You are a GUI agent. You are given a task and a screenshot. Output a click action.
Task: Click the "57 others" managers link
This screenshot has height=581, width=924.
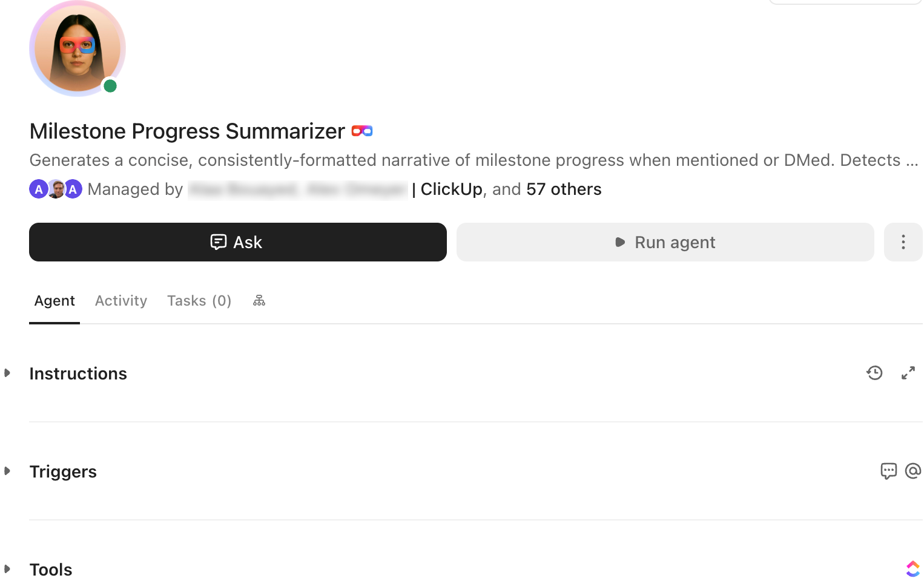pyautogui.click(x=563, y=189)
